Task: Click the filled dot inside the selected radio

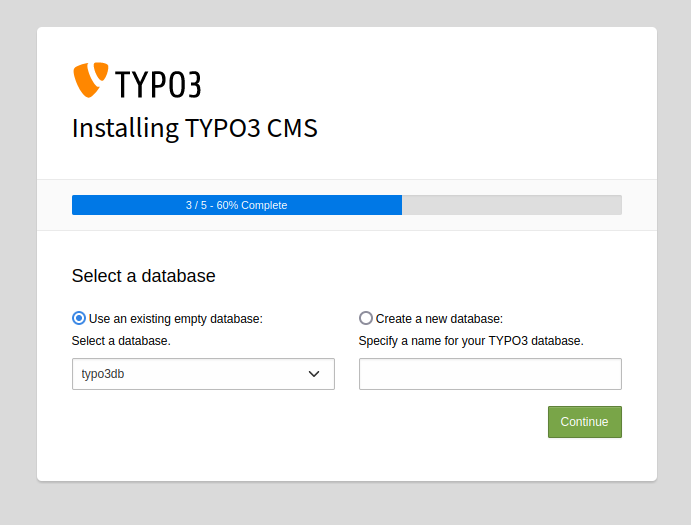Action: pyautogui.click(x=79, y=318)
